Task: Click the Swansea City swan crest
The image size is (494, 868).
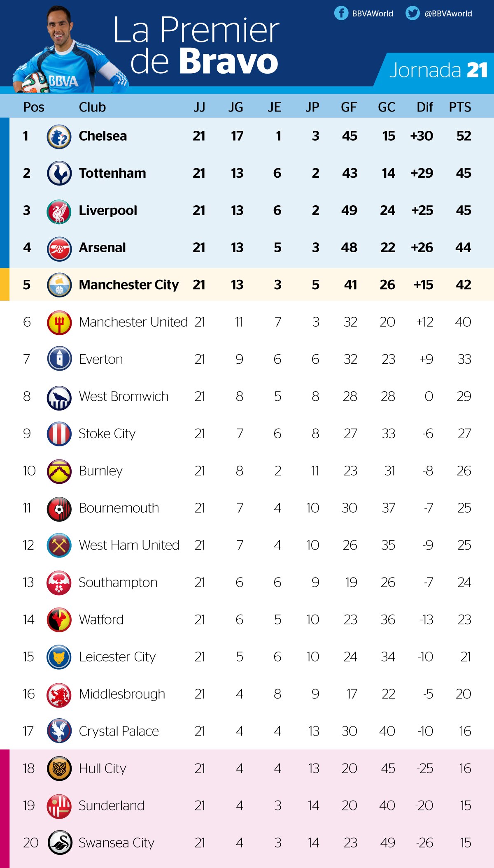Action: click(x=60, y=842)
